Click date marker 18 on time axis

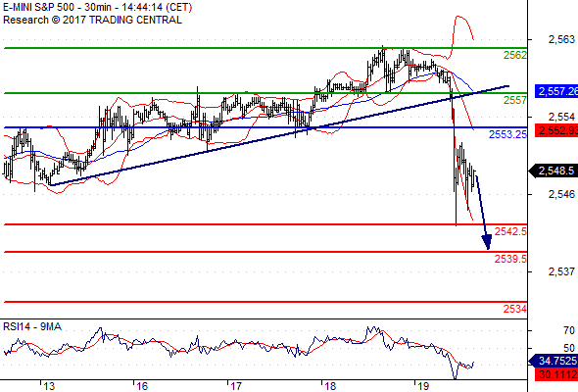[330, 386]
